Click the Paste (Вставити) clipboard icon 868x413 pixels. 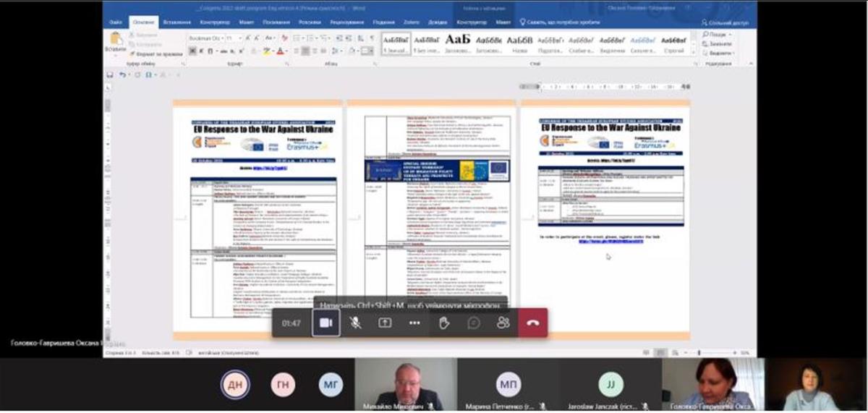click(115, 41)
